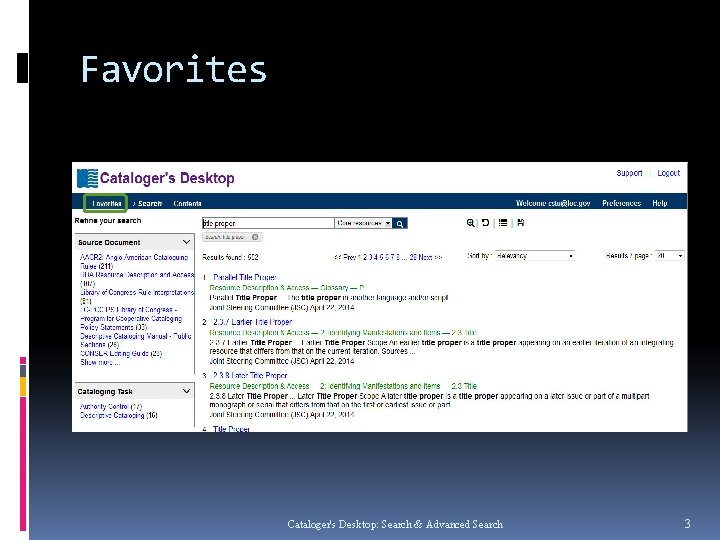Open Help in the navigation bar
The height and width of the screenshot is (540, 720).
pyautogui.click(x=660, y=203)
